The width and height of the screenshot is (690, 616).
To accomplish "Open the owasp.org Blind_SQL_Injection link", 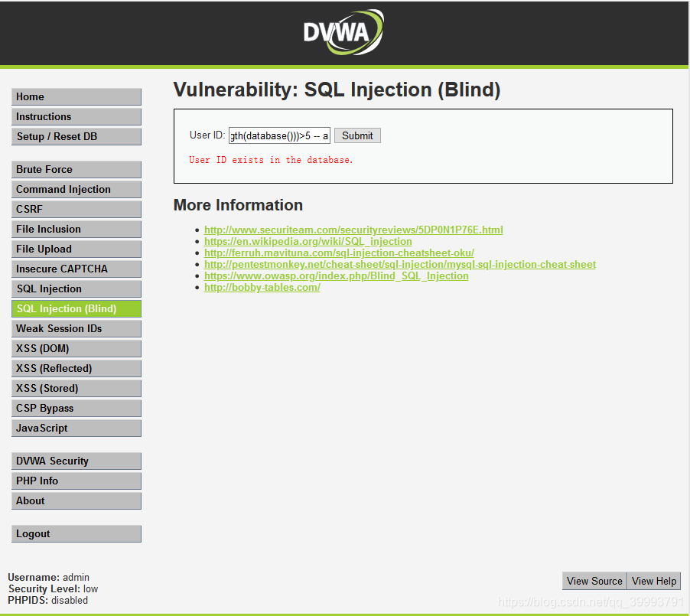I will (x=336, y=275).
